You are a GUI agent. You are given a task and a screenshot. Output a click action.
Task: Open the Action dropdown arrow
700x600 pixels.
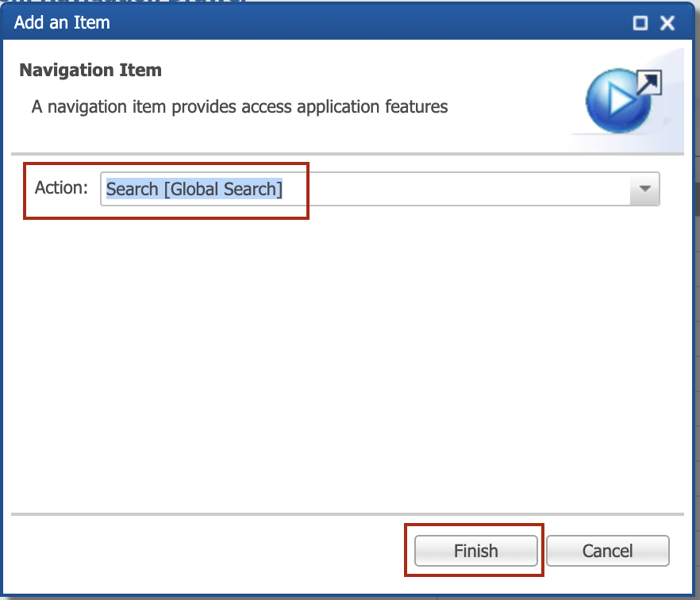pos(644,189)
